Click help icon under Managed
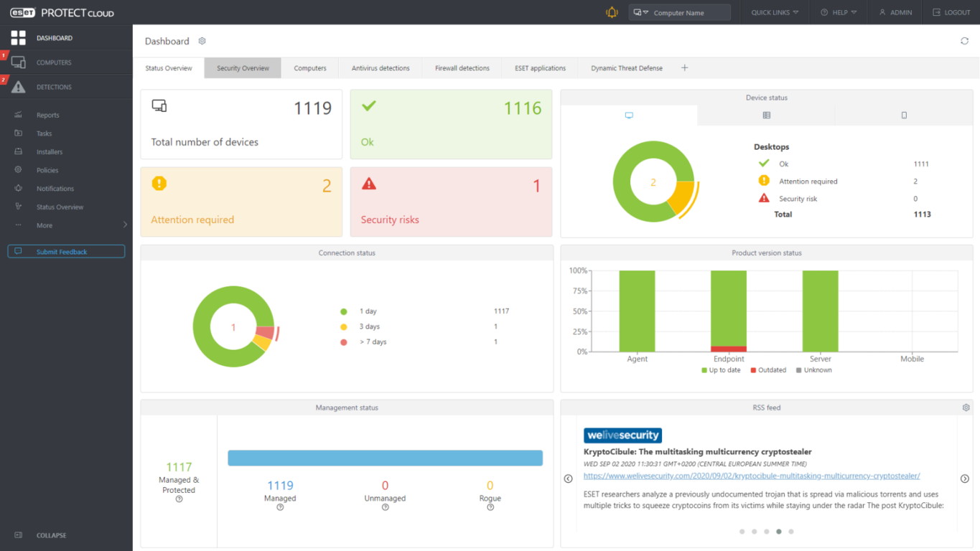Image resolution: width=980 pixels, height=551 pixels. tap(280, 507)
